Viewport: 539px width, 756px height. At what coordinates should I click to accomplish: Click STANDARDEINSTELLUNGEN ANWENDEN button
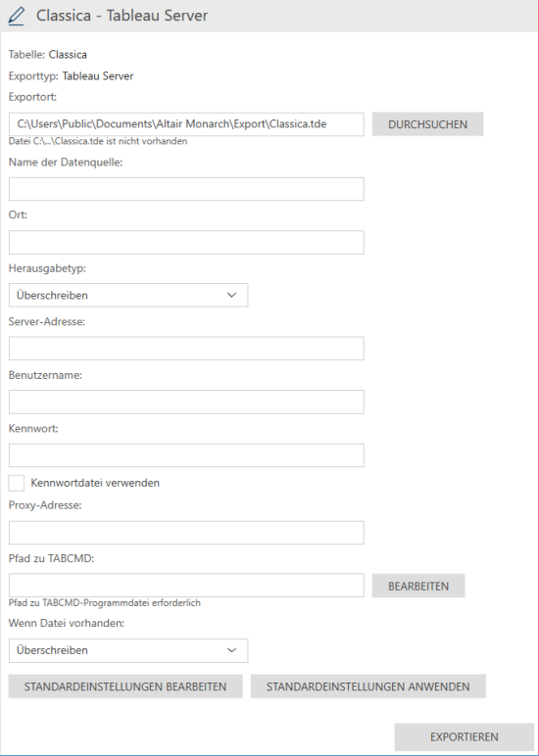368,686
